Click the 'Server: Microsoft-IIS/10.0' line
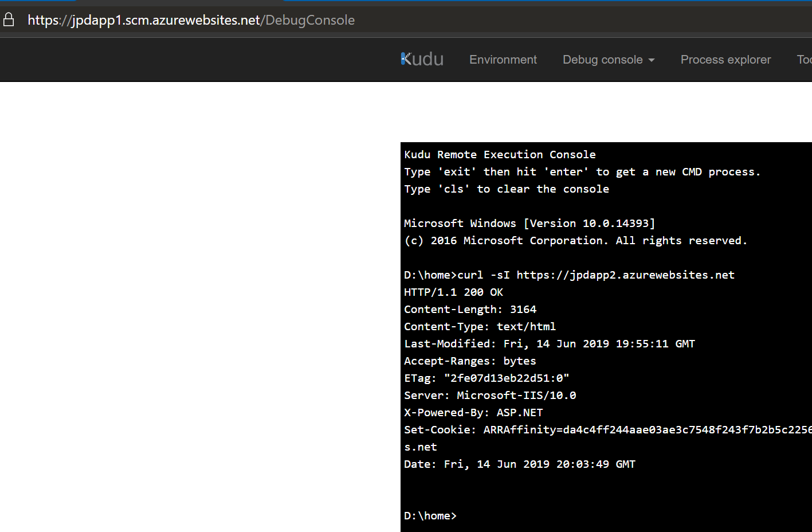 (x=490, y=395)
